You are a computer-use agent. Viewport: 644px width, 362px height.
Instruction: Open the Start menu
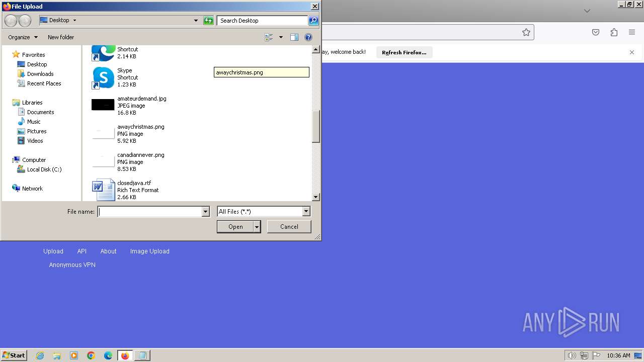14,355
